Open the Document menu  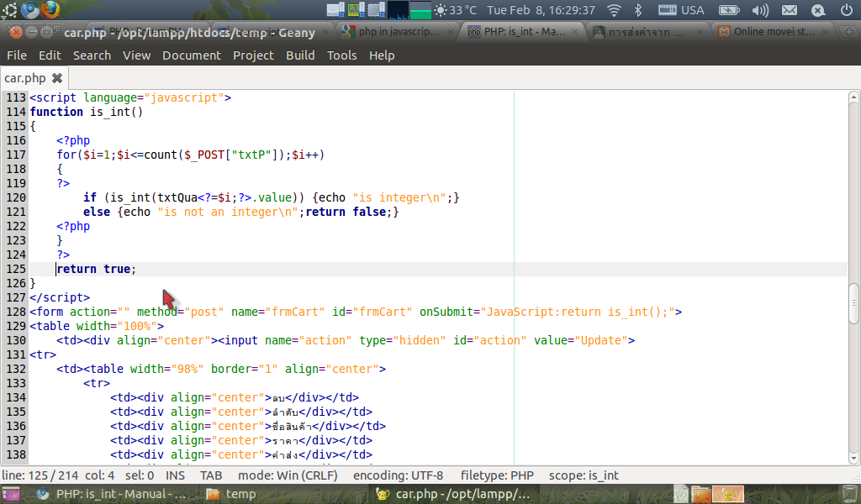(191, 55)
